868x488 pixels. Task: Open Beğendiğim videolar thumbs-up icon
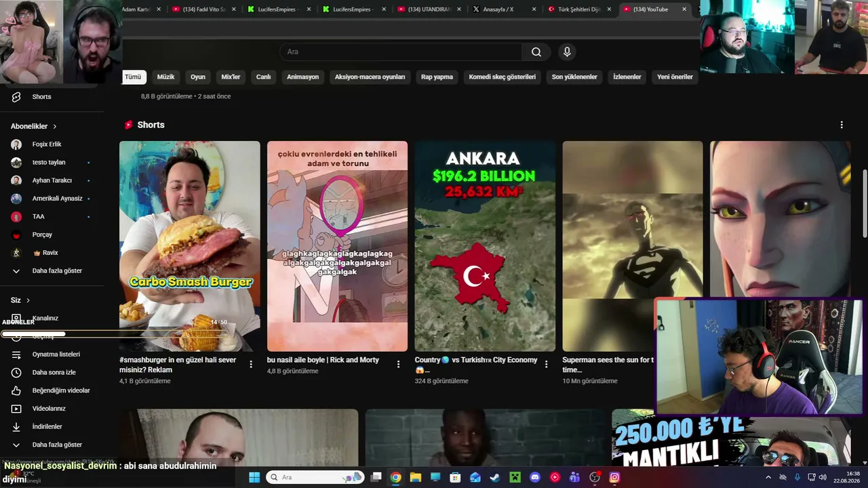coord(16,390)
